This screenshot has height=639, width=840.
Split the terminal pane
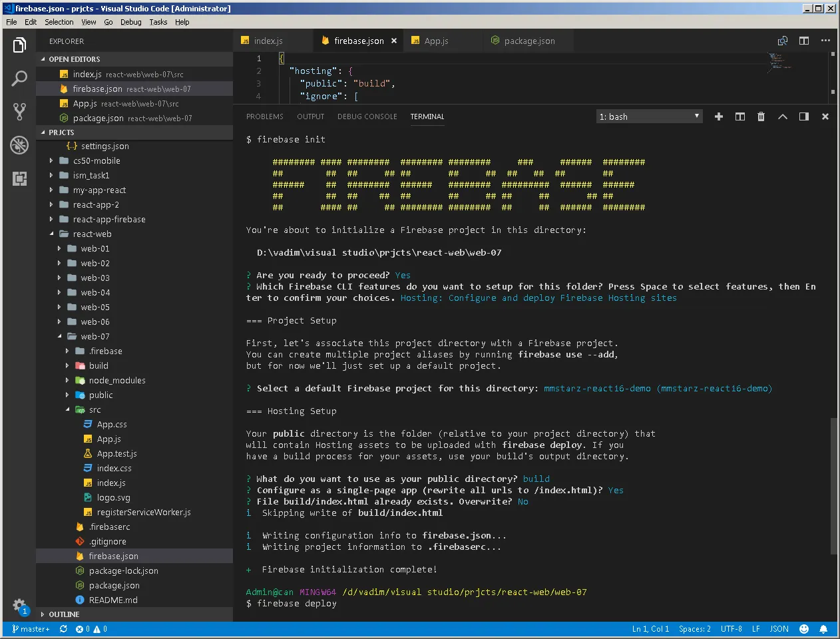coord(739,116)
